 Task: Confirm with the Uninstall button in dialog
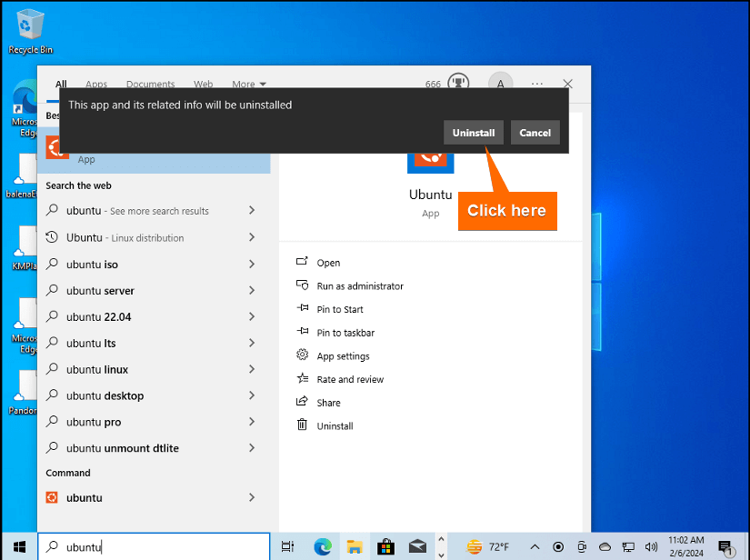473,133
